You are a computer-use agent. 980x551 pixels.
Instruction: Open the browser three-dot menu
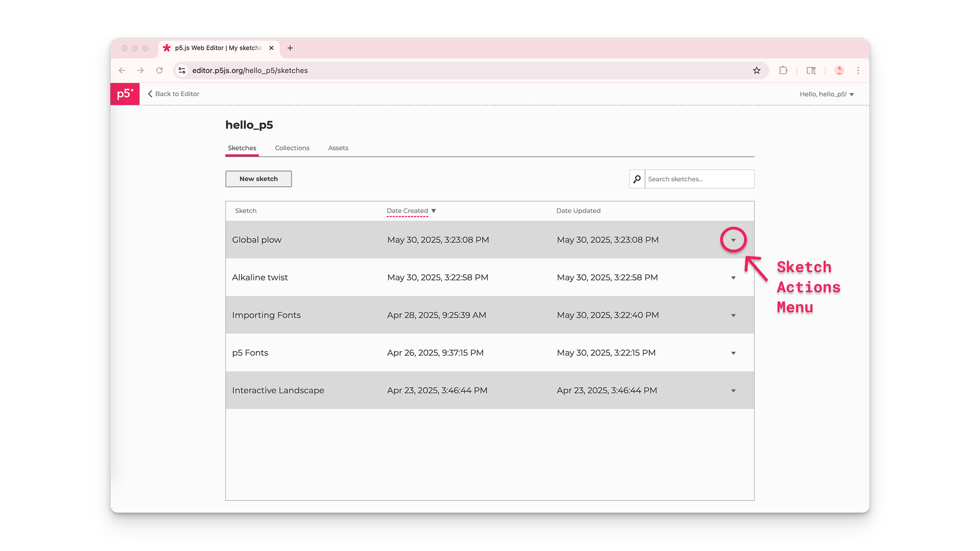(858, 70)
